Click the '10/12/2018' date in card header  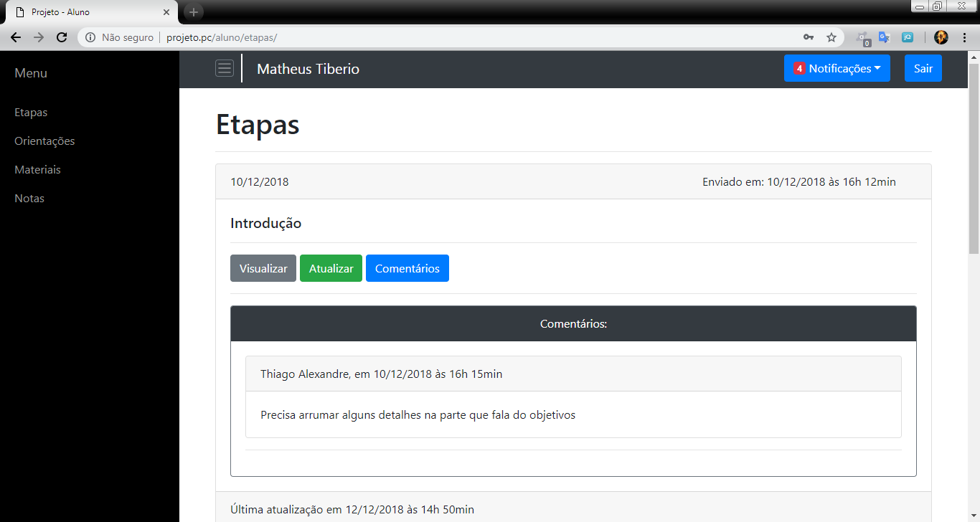coord(260,181)
